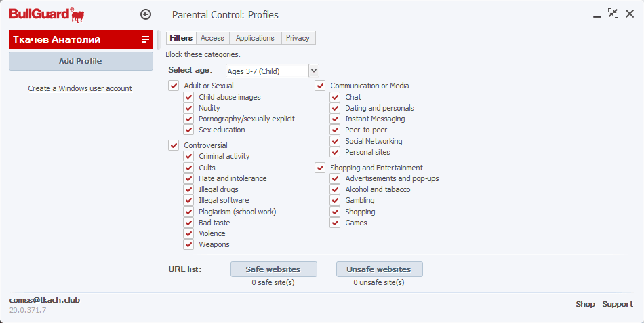Viewport: 644px width, 323px height.
Task: Open the profile menu hamburger icon
Action: [x=146, y=39]
